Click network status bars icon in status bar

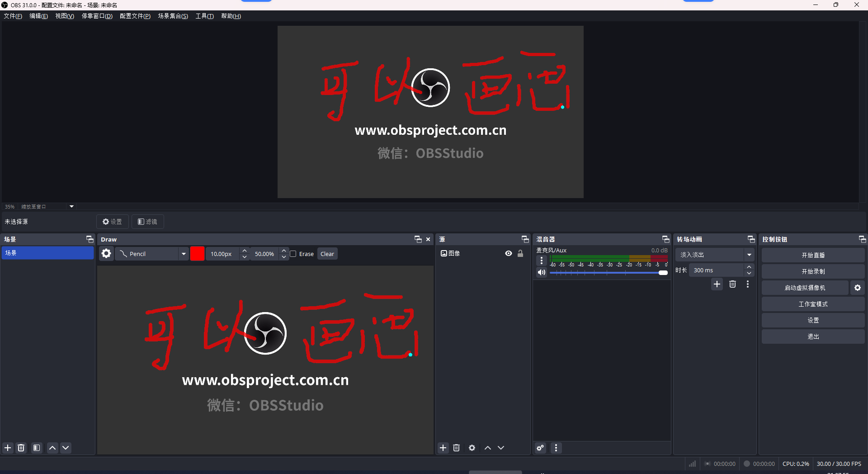(x=693, y=464)
